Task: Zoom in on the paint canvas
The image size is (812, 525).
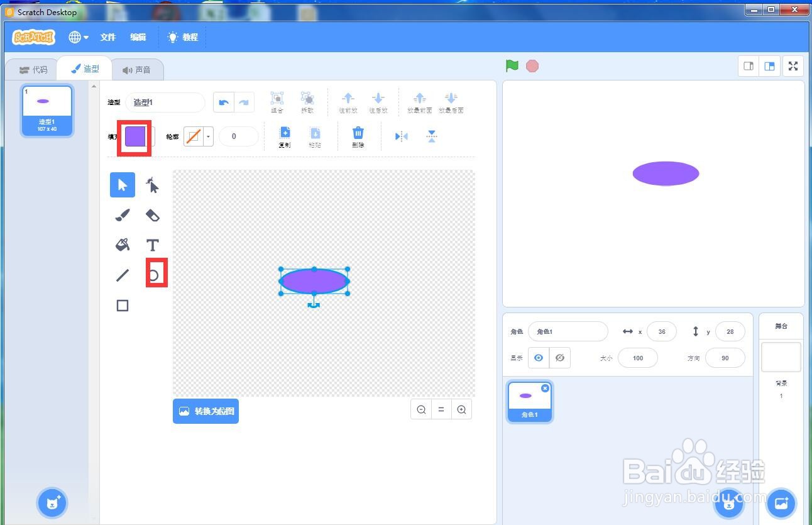Action: coord(461,409)
